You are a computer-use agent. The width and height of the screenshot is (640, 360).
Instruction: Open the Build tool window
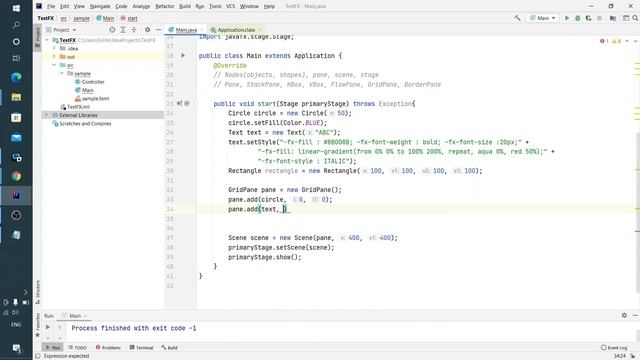(x=169, y=348)
